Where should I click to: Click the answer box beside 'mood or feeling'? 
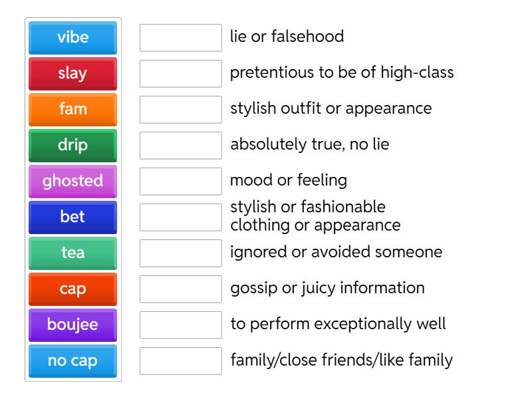pyautogui.click(x=180, y=181)
